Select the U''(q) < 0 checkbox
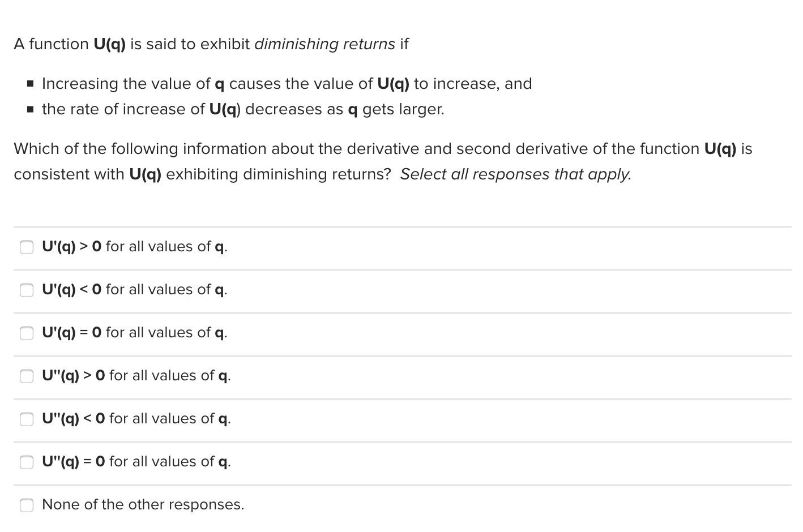 coord(27,419)
